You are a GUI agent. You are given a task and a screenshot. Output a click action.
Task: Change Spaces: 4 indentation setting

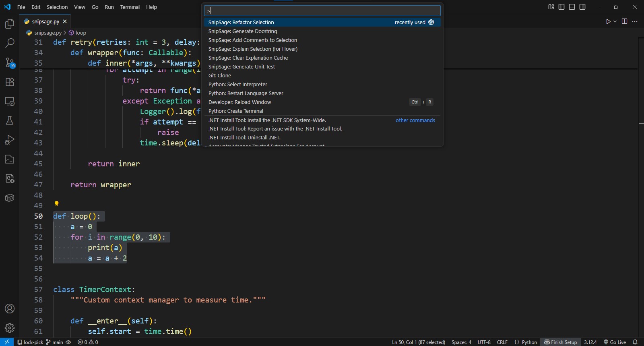pos(461,342)
